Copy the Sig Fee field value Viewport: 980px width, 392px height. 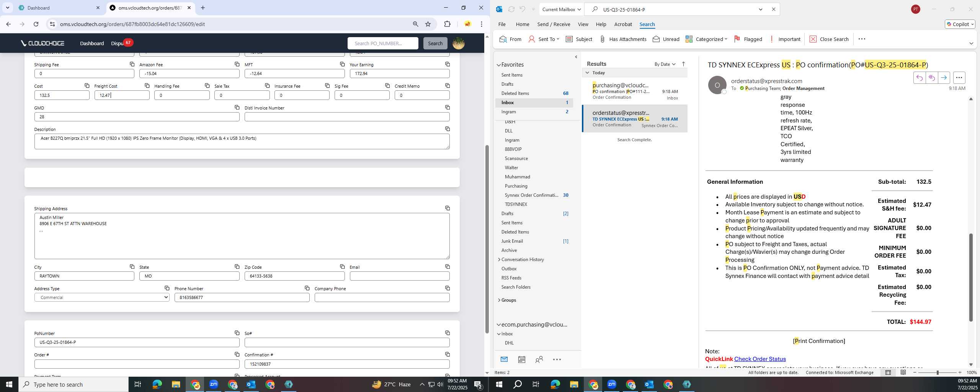387,85
